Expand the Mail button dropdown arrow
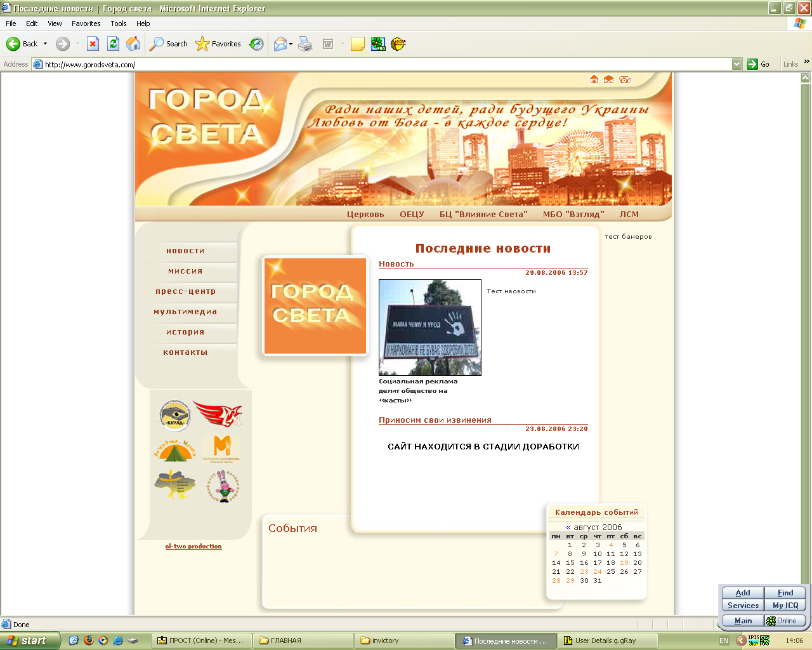Image resolution: width=812 pixels, height=650 pixels. pos(291,44)
